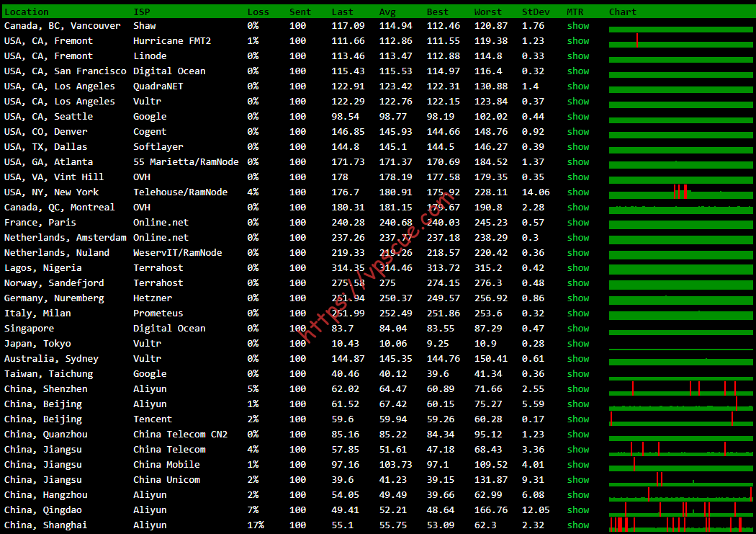Open 'show' link for QuadraNET Los Angeles
Image resolution: width=756 pixels, height=534 pixels.
(578, 86)
